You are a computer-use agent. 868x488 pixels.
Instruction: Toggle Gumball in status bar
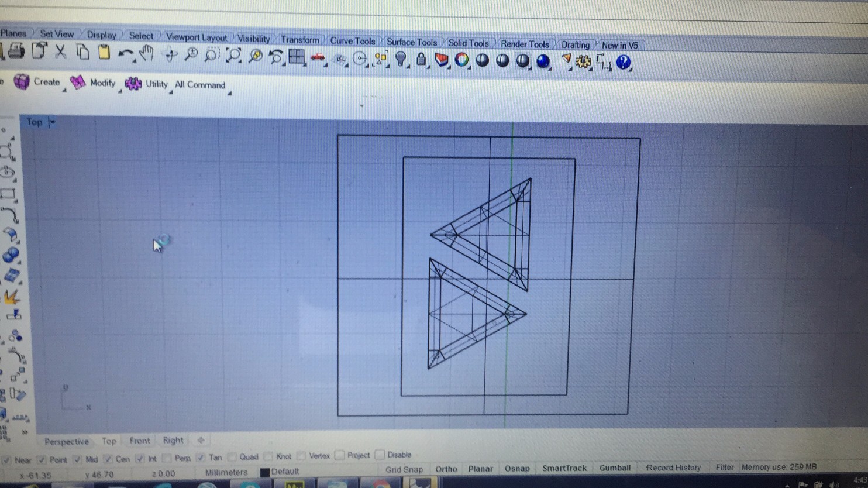(x=615, y=468)
